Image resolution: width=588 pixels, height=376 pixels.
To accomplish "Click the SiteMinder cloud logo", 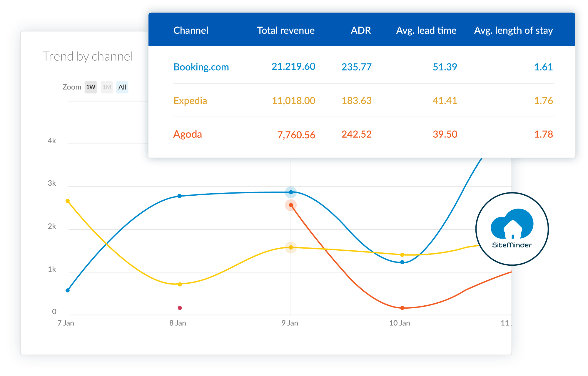I will (x=512, y=229).
